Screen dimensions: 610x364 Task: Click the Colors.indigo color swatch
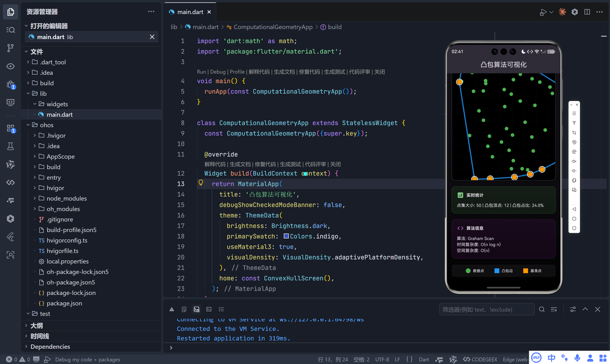click(286, 236)
